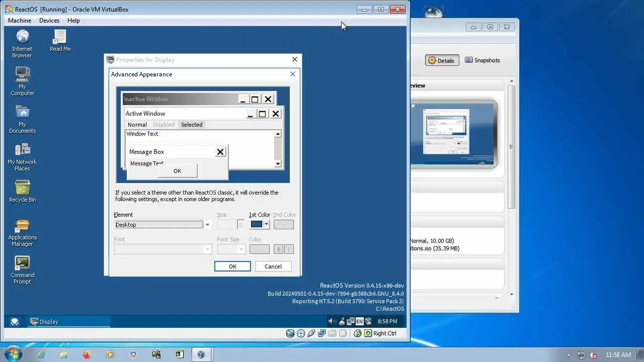Select the Command Prompt desktop icon
This screenshot has width=644, height=362.
22,270
